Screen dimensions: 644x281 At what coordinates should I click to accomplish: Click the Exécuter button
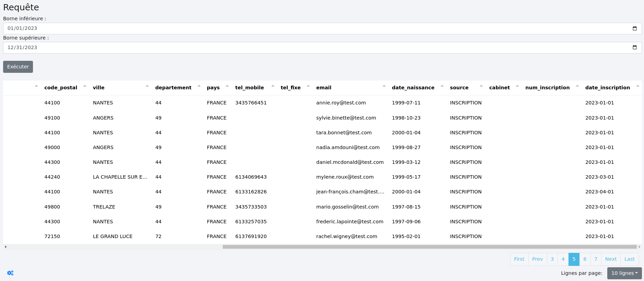point(18,67)
